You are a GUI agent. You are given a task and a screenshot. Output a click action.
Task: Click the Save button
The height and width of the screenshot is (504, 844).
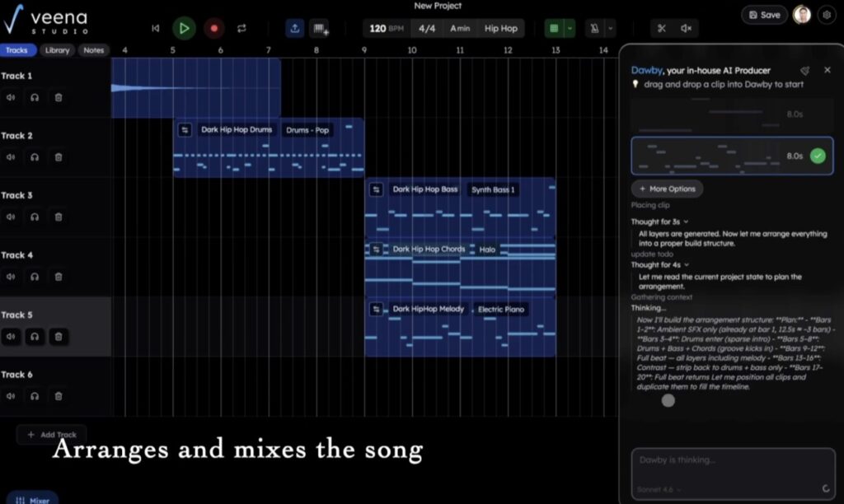click(x=764, y=15)
